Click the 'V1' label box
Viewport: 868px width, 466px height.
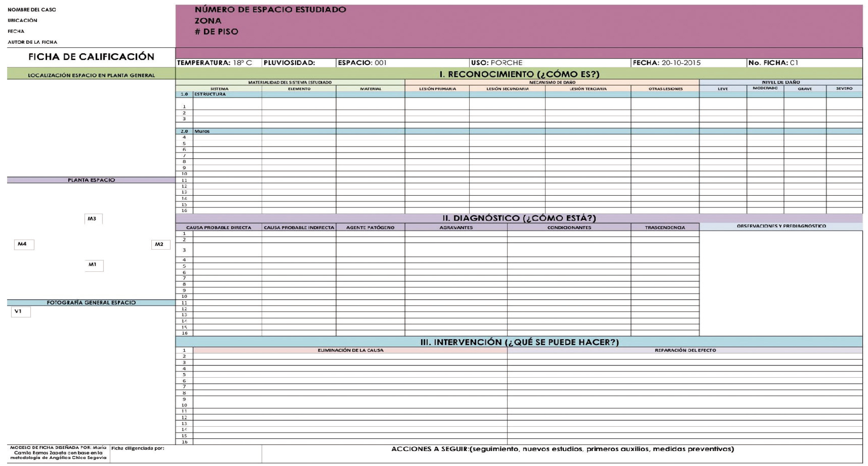tap(21, 312)
